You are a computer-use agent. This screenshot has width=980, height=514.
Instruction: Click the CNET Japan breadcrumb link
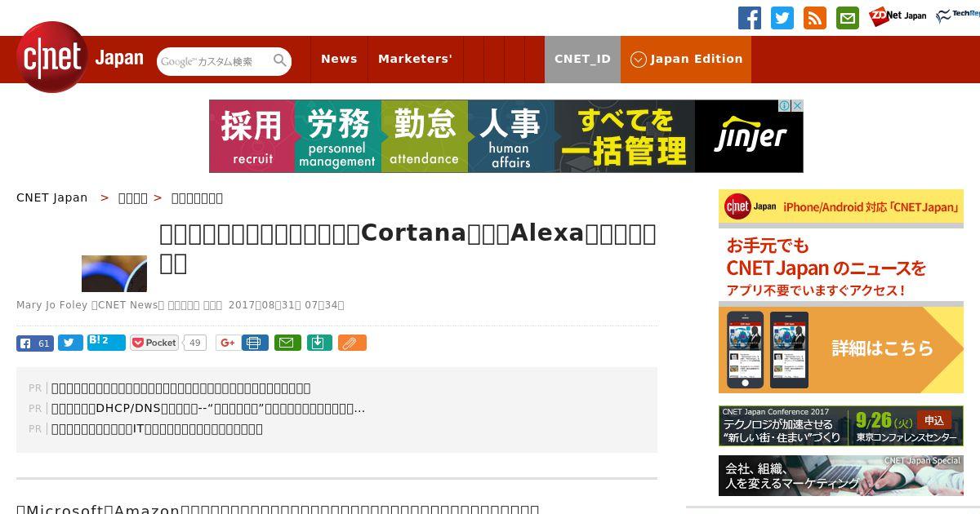coord(52,197)
